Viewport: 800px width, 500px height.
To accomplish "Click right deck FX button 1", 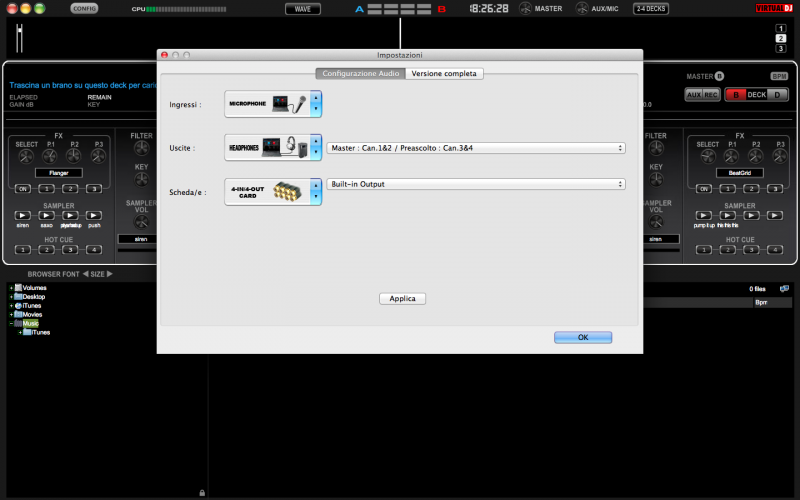I will (728, 189).
